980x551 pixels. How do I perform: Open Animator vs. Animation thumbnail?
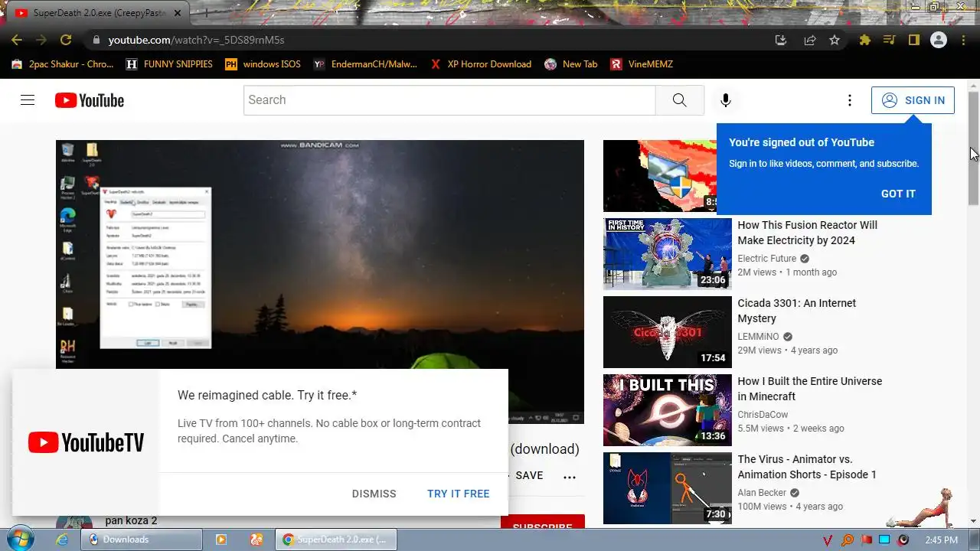click(x=668, y=488)
